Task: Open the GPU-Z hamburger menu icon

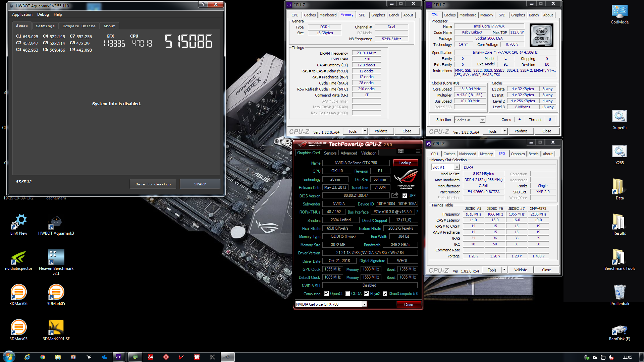Action: click(x=418, y=152)
